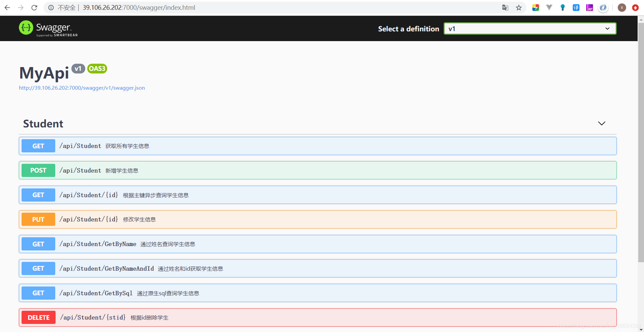Bookmark this page with the star icon

519,7
